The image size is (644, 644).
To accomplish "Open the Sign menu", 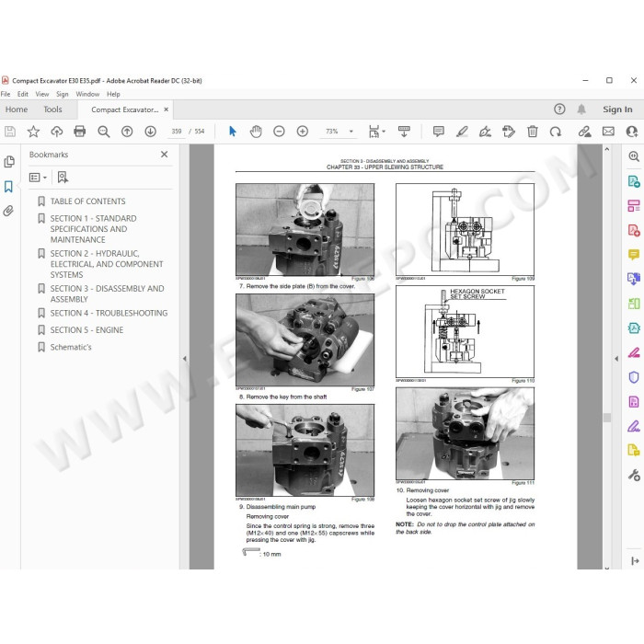I will coord(62,94).
